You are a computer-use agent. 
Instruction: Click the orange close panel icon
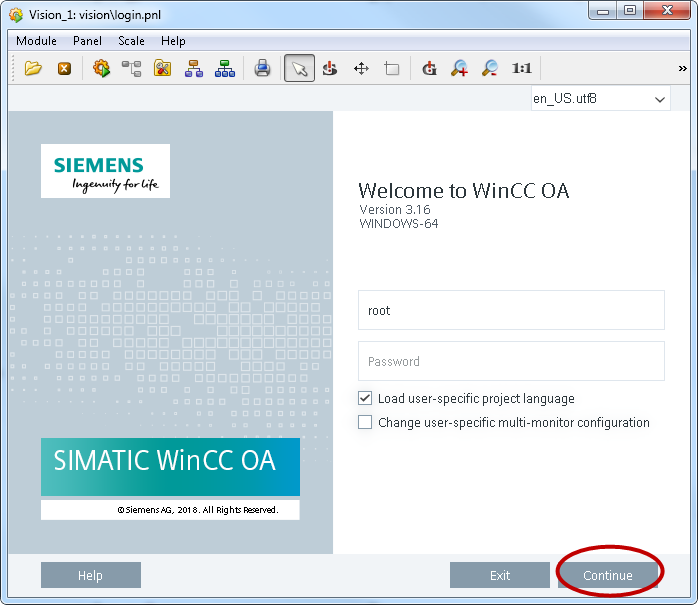(x=64, y=69)
